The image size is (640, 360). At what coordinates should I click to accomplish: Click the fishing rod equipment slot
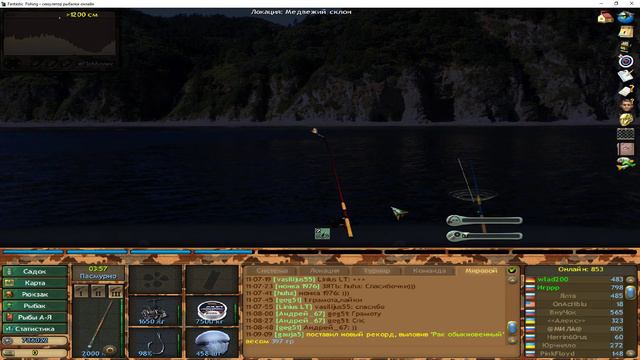pyautogui.click(x=98, y=328)
